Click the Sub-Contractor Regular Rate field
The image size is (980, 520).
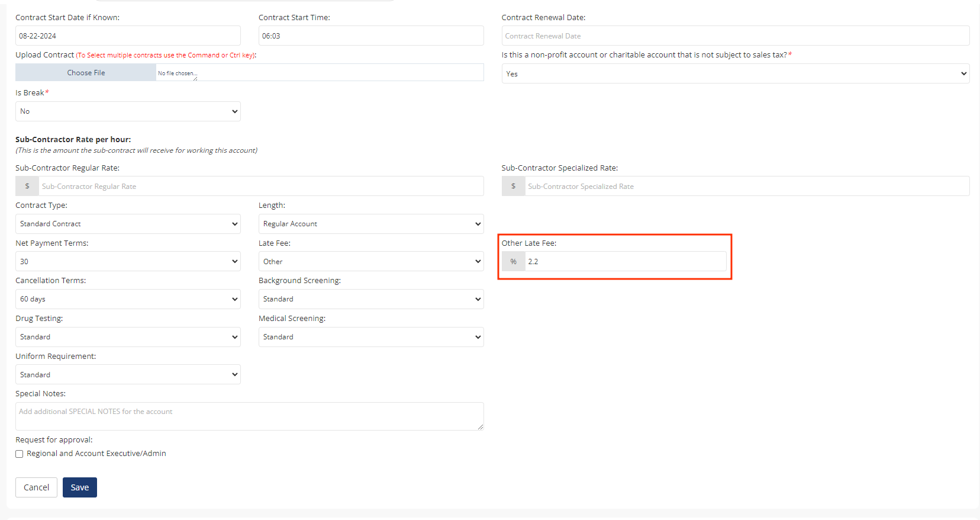tap(261, 186)
